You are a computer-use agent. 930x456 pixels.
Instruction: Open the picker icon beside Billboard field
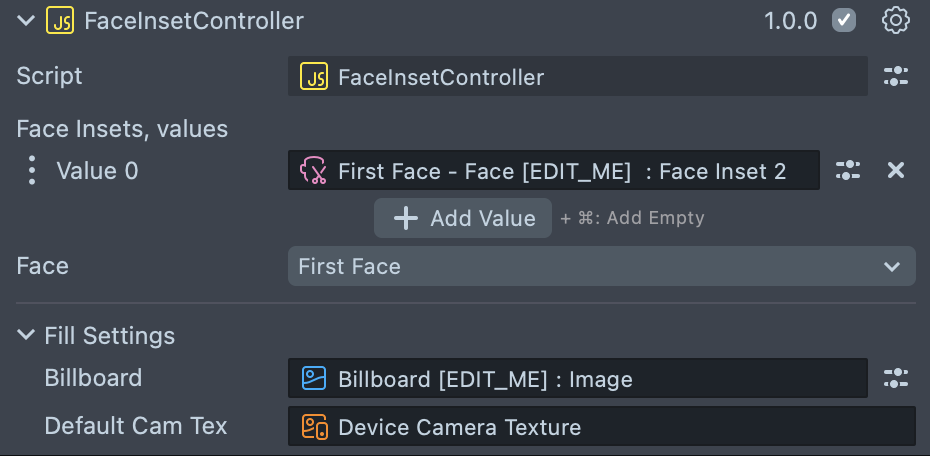pyautogui.click(x=895, y=378)
